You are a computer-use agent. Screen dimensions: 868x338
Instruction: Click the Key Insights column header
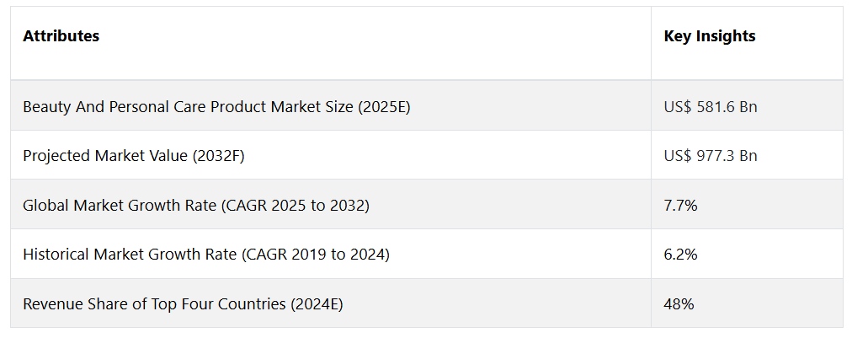point(747,43)
